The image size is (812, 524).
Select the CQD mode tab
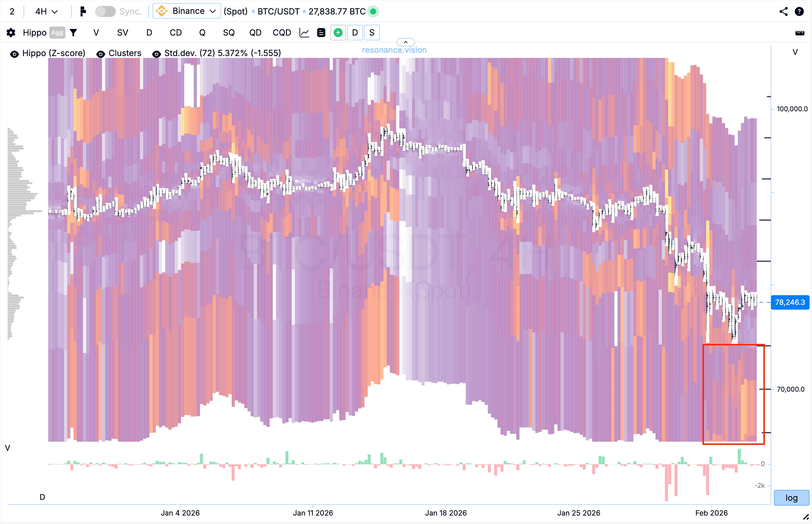point(282,33)
